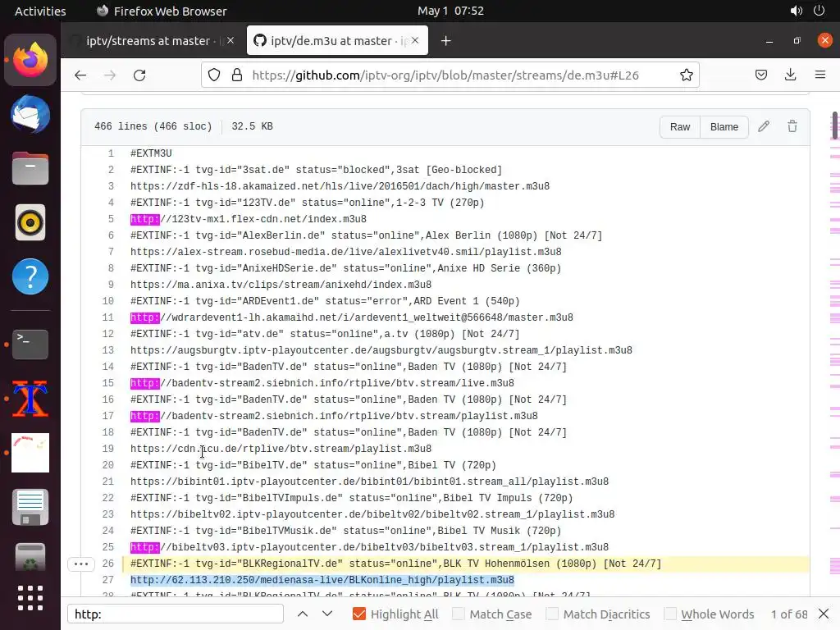
Task: View the Raw file contents
Action: point(680,127)
